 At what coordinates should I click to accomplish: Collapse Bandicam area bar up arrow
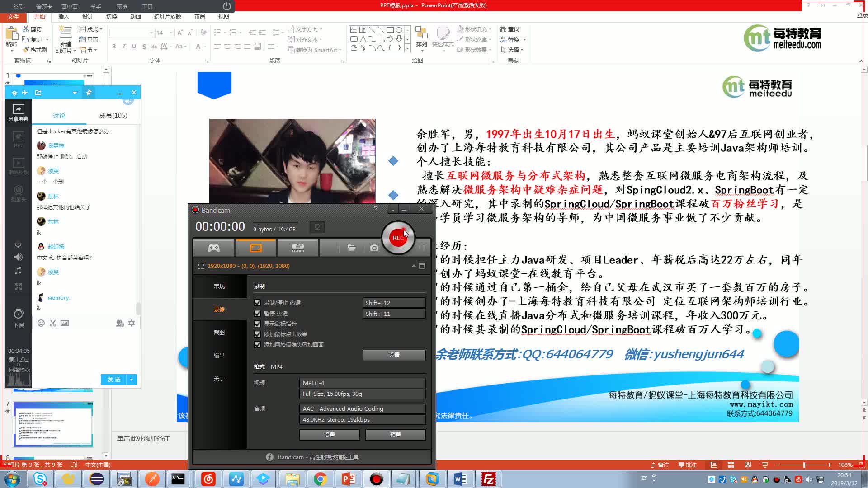[414, 266]
